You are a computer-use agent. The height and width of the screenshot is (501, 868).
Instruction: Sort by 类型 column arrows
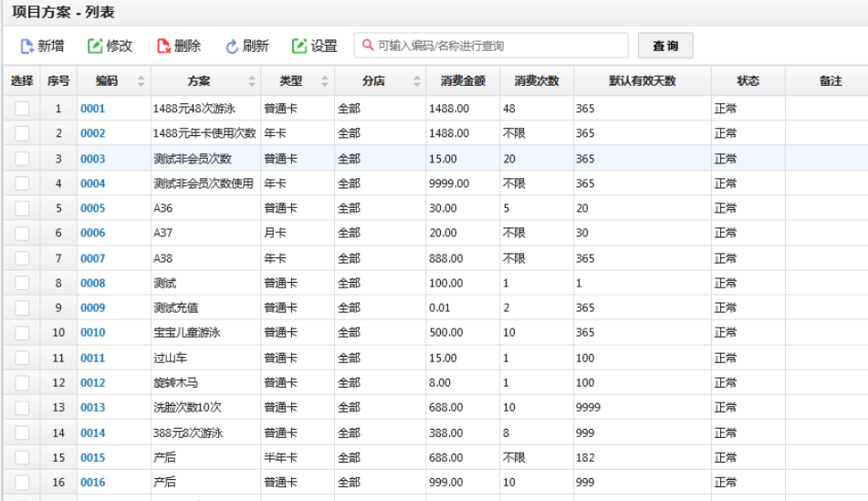[325, 81]
